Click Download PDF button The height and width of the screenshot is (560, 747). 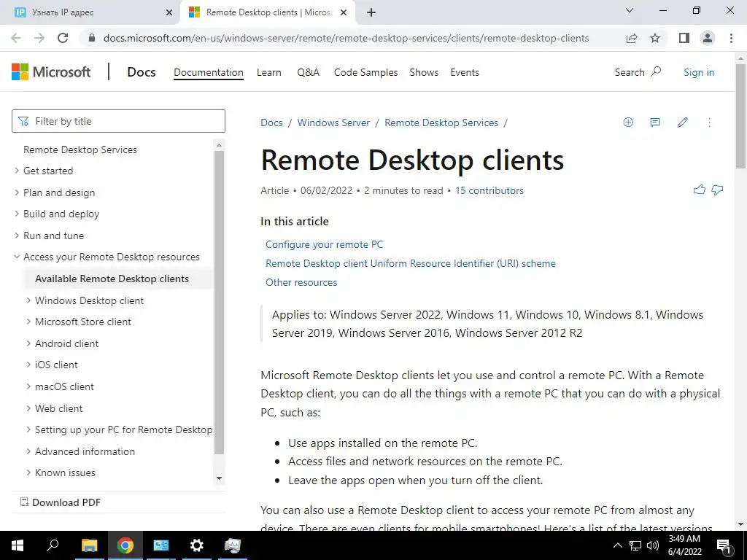[61, 502]
